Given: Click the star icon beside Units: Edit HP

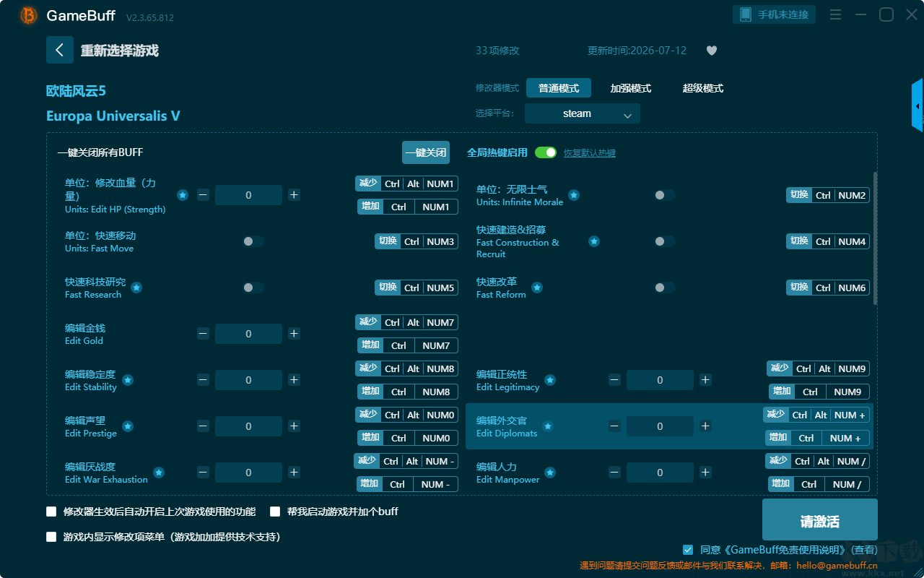Looking at the screenshot, I should pyautogui.click(x=183, y=195).
